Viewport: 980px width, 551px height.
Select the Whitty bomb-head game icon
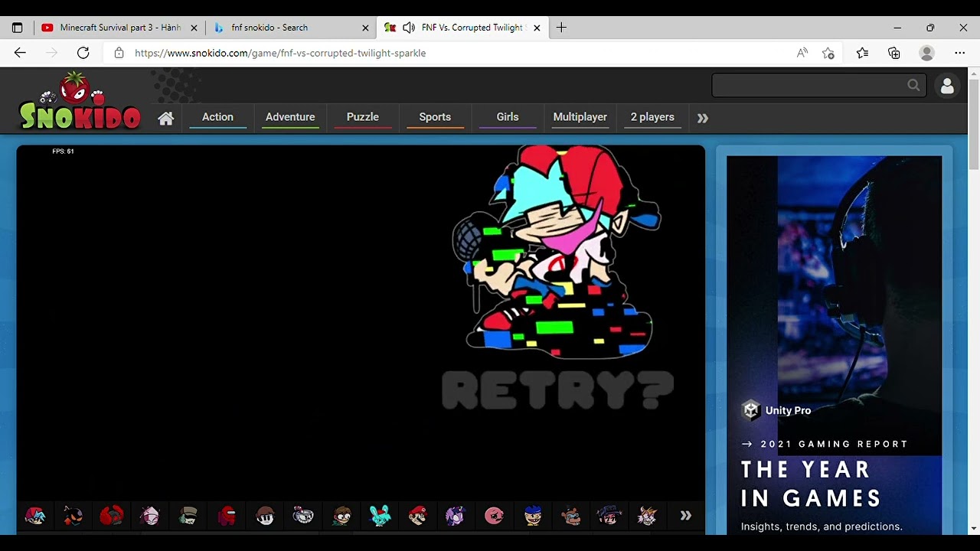tap(73, 516)
